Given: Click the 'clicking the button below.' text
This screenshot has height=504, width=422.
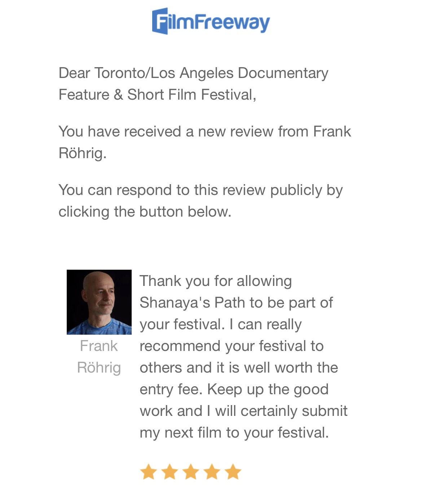Looking at the screenshot, I should (145, 212).
